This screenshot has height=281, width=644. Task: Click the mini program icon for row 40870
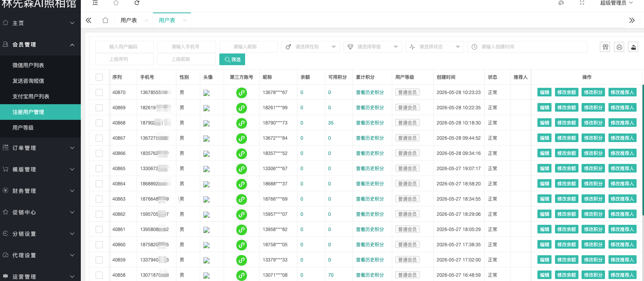[242, 93]
